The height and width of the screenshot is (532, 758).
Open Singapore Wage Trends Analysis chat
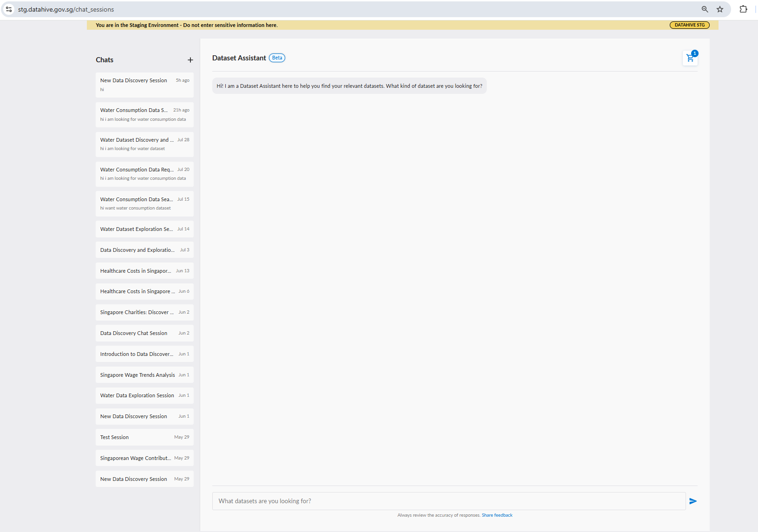144,375
